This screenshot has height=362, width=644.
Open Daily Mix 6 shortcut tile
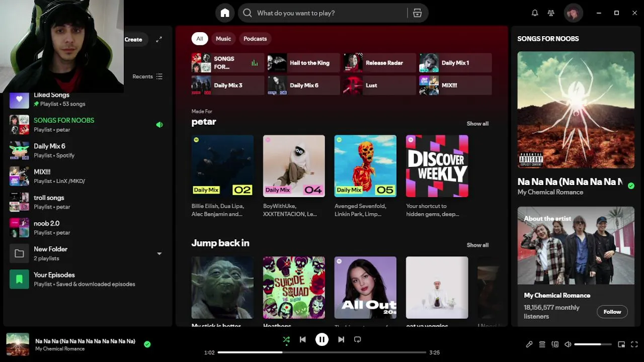(304, 85)
